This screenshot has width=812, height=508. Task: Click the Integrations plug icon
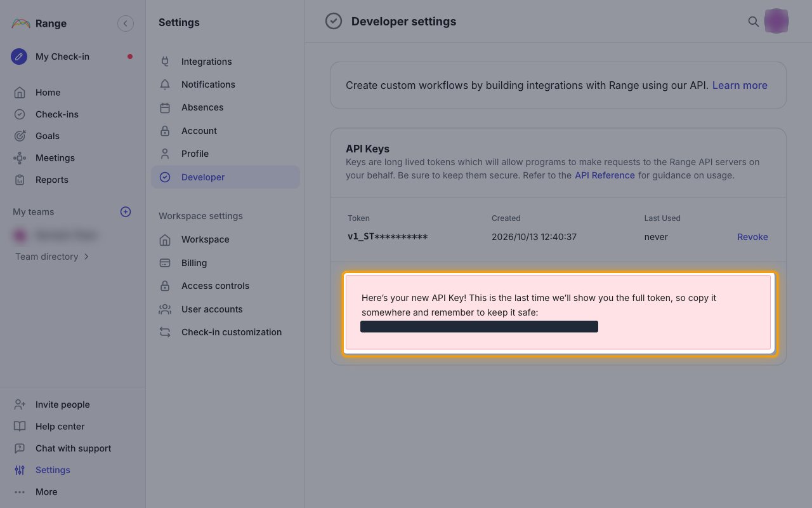pyautogui.click(x=165, y=62)
